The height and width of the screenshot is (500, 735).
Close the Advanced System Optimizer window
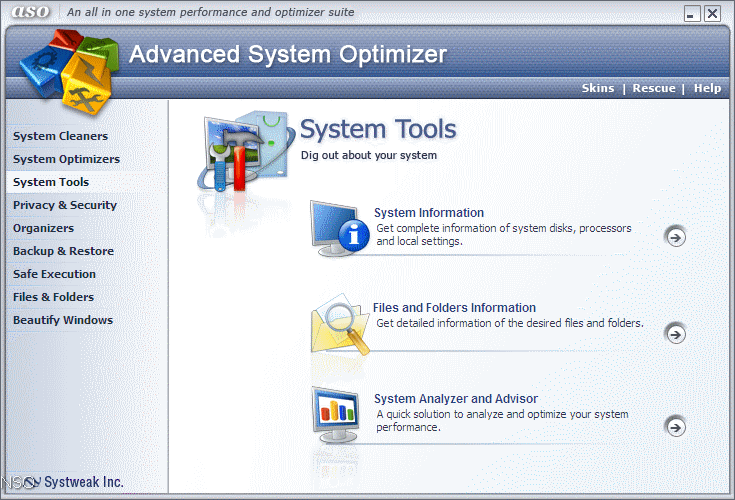pyautogui.click(x=712, y=14)
